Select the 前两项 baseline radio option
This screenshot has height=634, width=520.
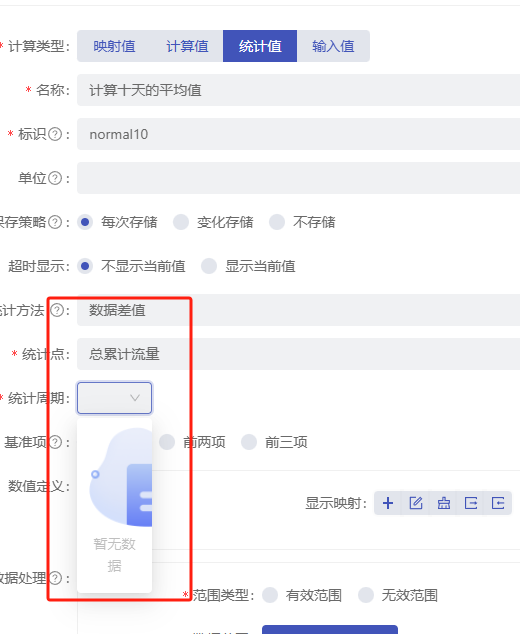pyautogui.click(x=167, y=442)
